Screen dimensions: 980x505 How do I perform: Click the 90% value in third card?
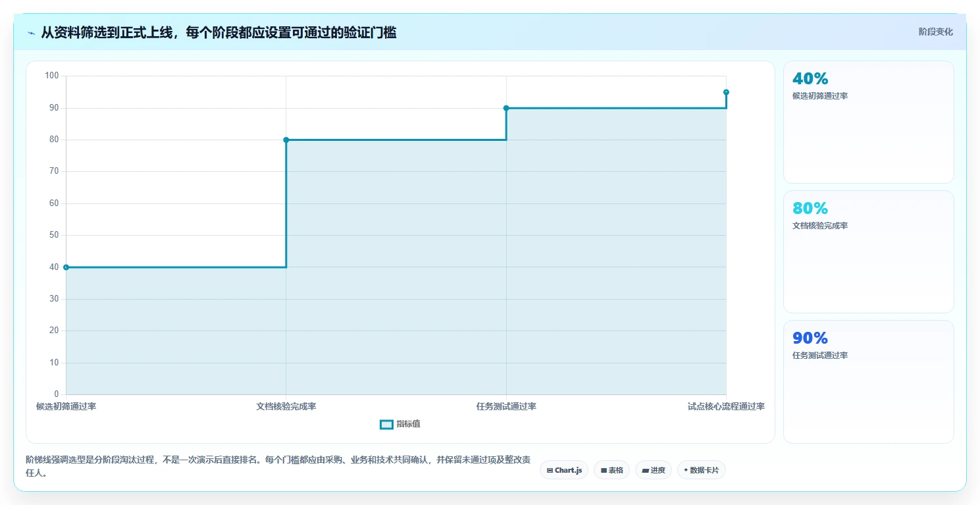[x=810, y=338]
